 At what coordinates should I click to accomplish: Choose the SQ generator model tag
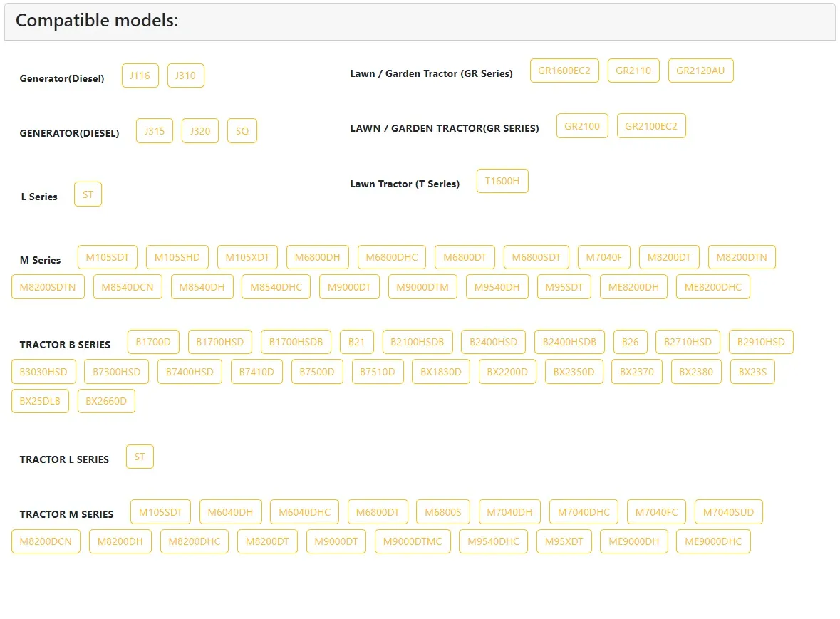pyautogui.click(x=242, y=131)
